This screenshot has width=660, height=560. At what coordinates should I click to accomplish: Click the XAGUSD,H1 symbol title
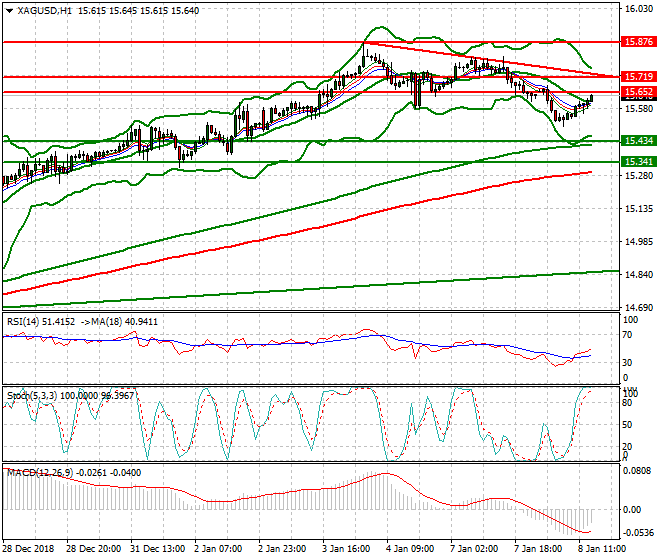point(44,11)
